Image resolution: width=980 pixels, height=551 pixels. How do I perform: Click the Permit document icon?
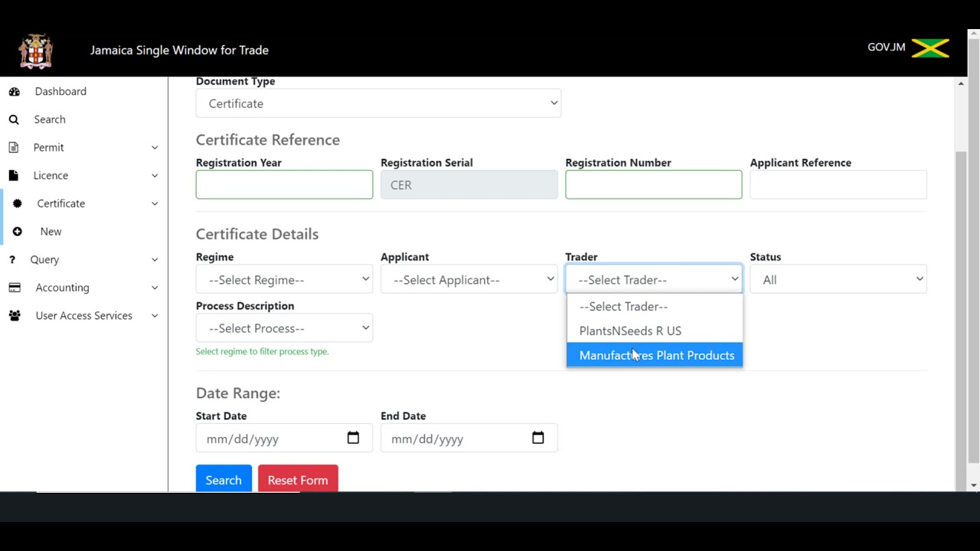[x=14, y=147]
